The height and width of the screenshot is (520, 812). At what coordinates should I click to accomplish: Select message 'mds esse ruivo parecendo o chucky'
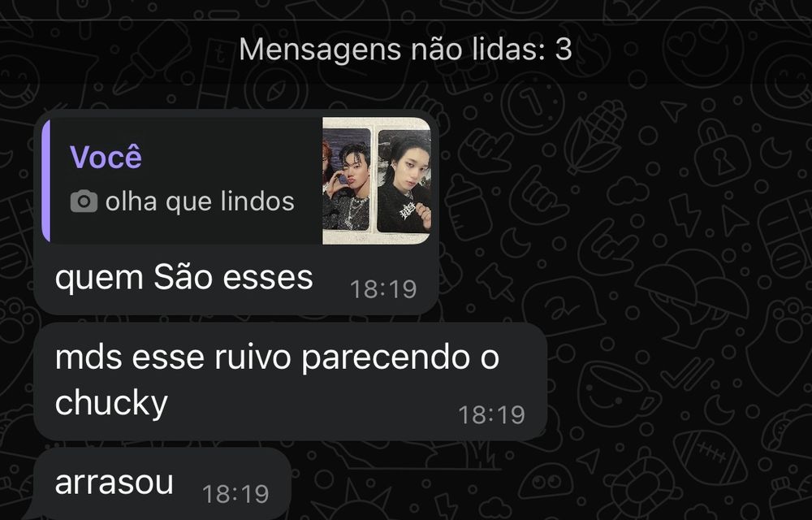pyautogui.click(x=291, y=382)
